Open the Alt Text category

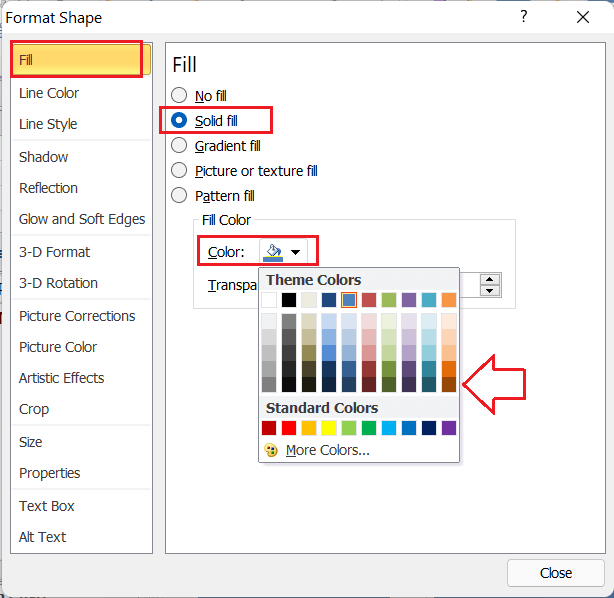click(x=81, y=537)
